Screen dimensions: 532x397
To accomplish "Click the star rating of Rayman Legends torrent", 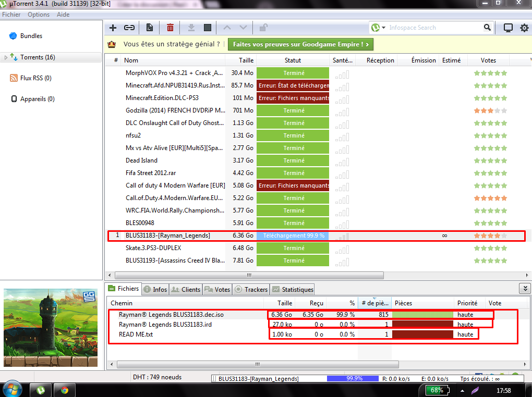I will pyautogui.click(x=490, y=235).
